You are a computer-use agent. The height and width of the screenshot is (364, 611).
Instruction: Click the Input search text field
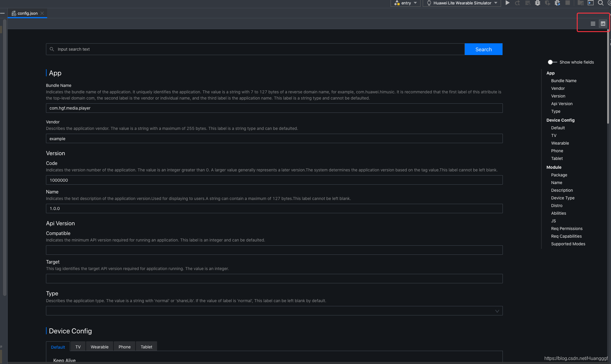255,49
